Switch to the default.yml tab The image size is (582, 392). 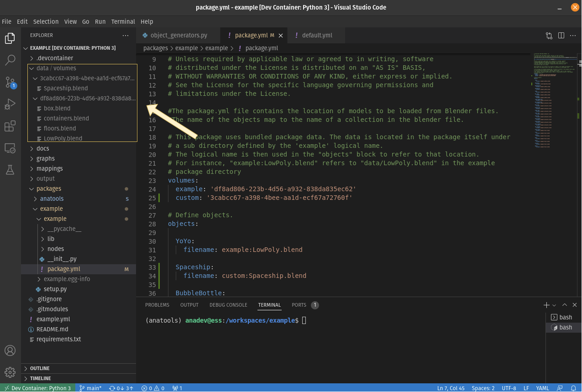pos(316,35)
